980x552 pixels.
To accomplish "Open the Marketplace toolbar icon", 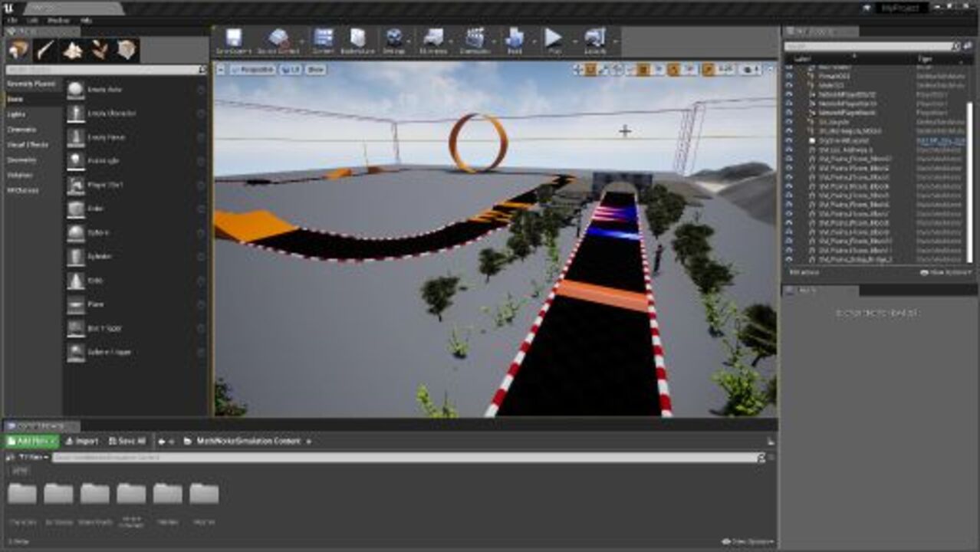I will click(x=357, y=41).
